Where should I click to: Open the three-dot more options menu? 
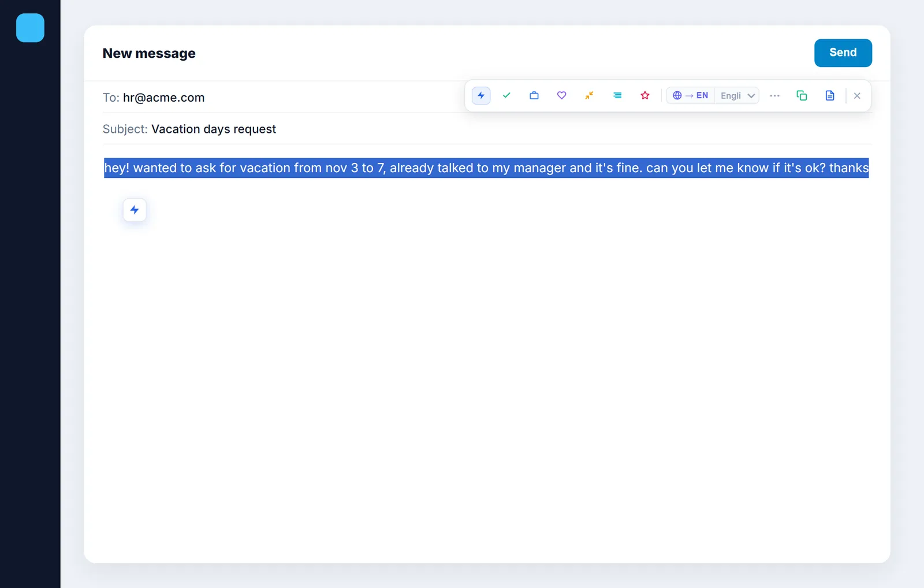coord(775,95)
